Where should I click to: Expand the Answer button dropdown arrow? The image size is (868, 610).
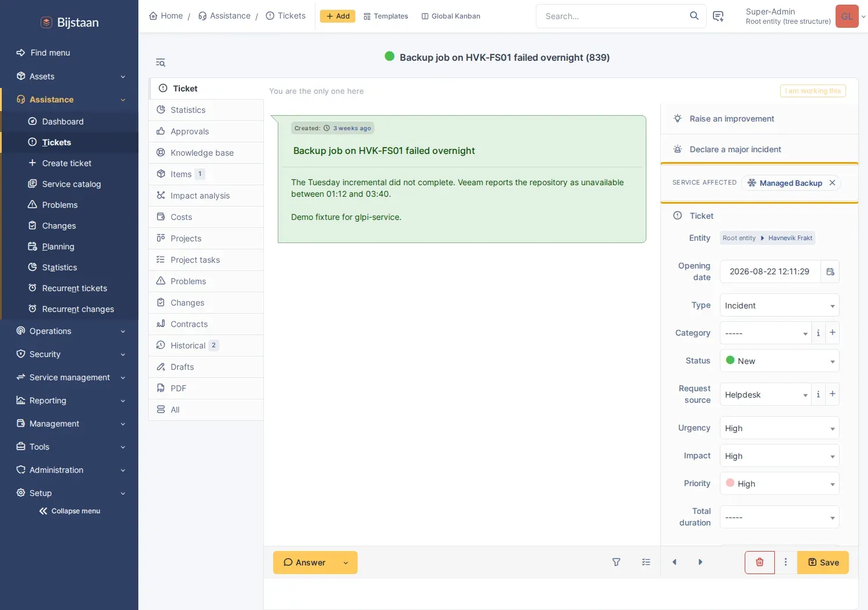[x=346, y=563]
